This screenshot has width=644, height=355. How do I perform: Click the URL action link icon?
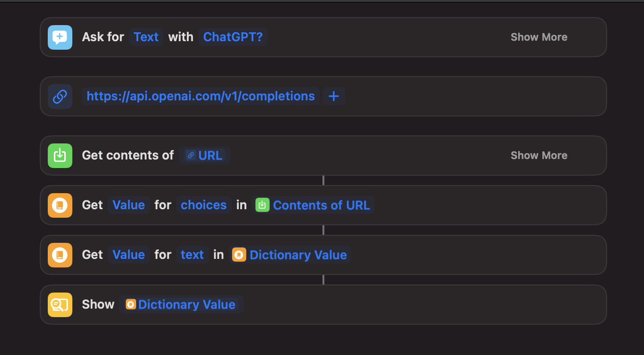click(60, 97)
